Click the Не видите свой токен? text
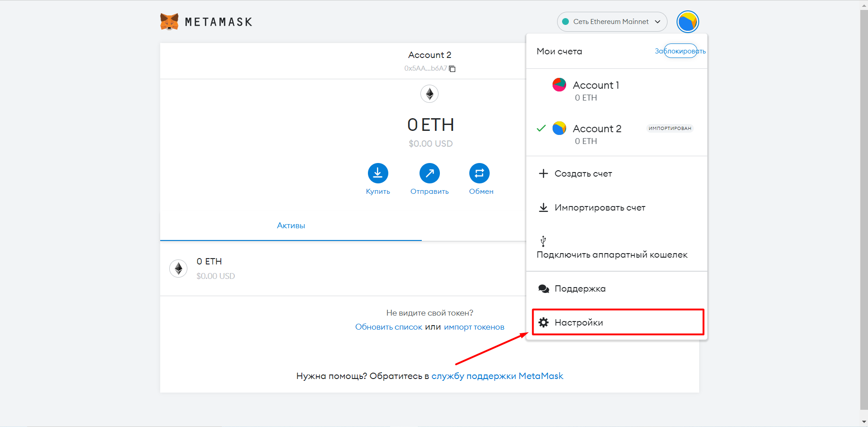868x427 pixels. pos(429,313)
